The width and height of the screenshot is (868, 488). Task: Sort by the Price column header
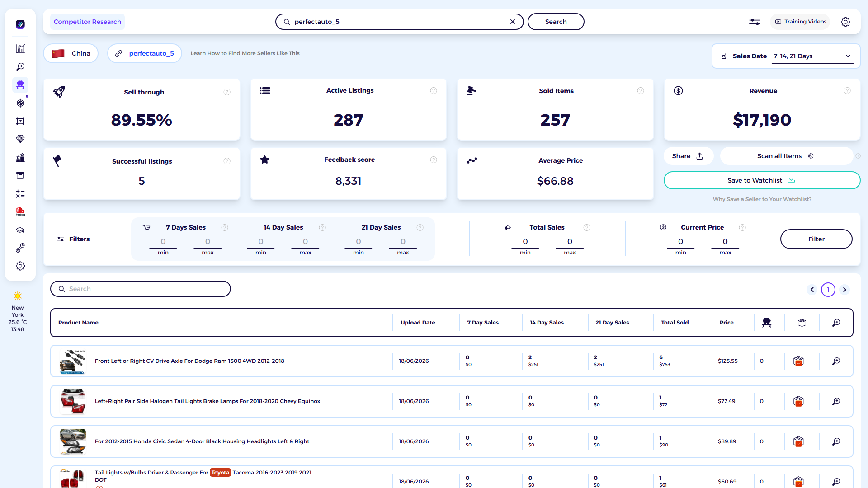(x=726, y=323)
